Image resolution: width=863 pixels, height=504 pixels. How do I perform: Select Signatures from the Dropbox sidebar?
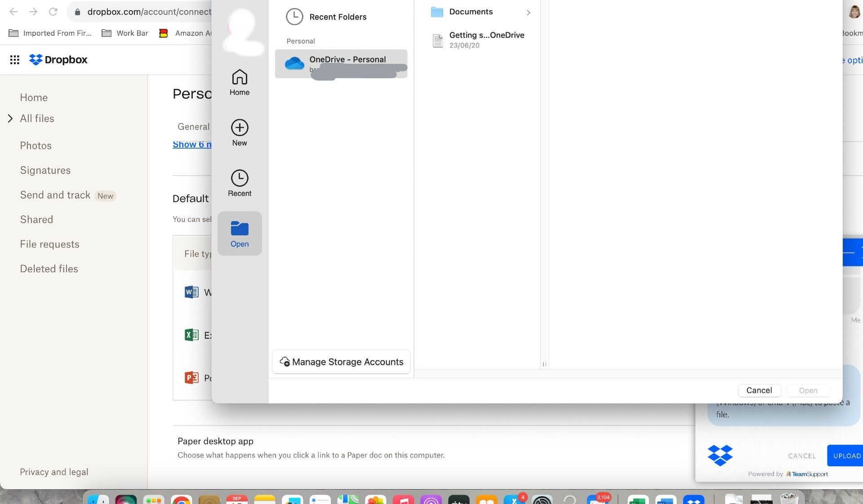tap(45, 170)
